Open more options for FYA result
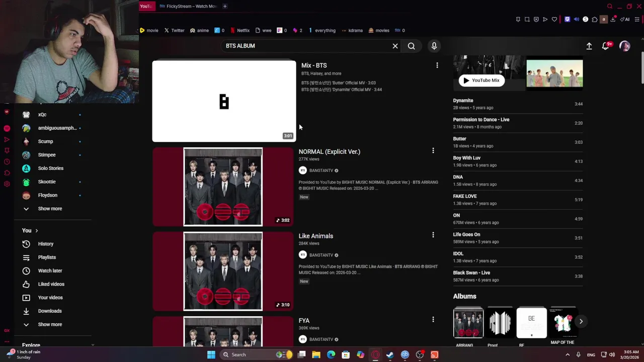 (433, 319)
